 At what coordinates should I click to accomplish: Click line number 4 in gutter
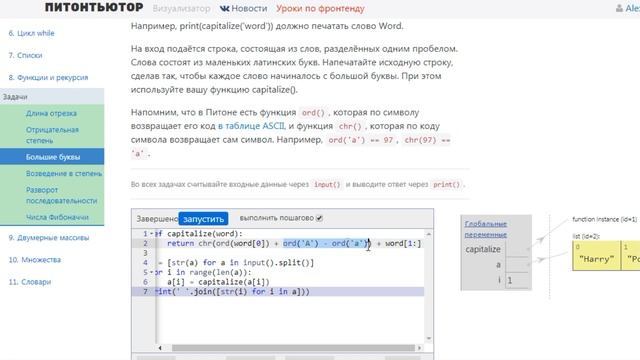pyautogui.click(x=145, y=263)
